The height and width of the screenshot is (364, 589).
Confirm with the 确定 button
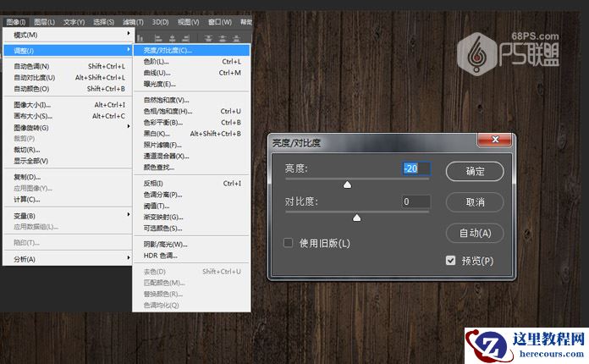point(475,171)
